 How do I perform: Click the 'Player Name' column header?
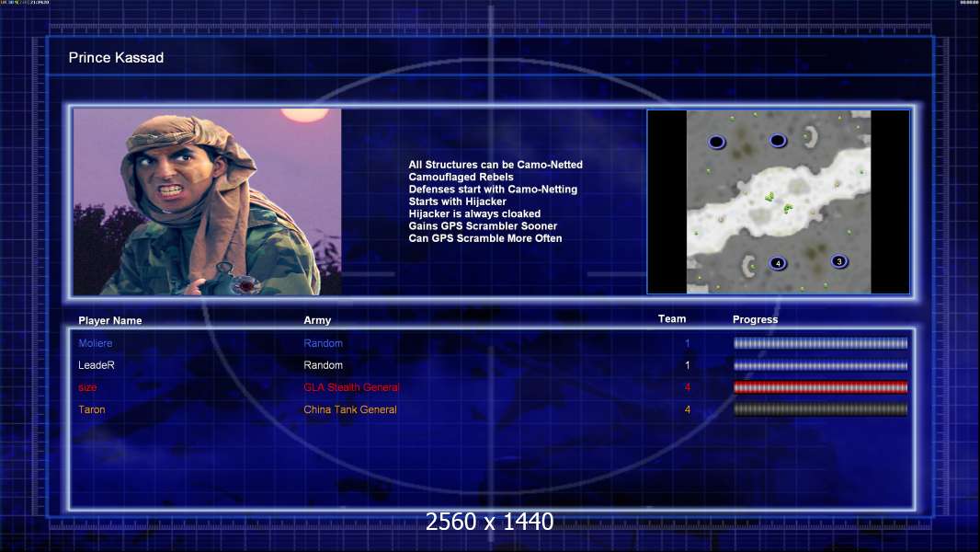pyautogui.click(x=110, y=321)
